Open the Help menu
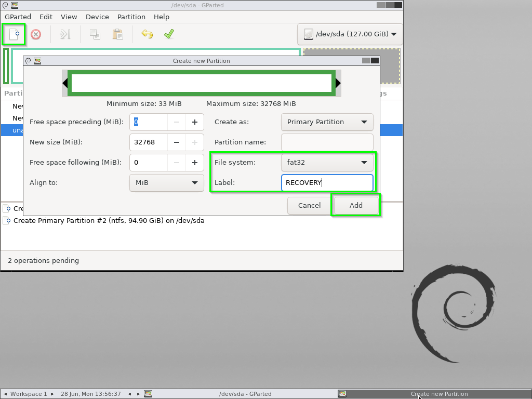This screenshot has width=532, height=399. pyautogui.click(x=162, y=17)
